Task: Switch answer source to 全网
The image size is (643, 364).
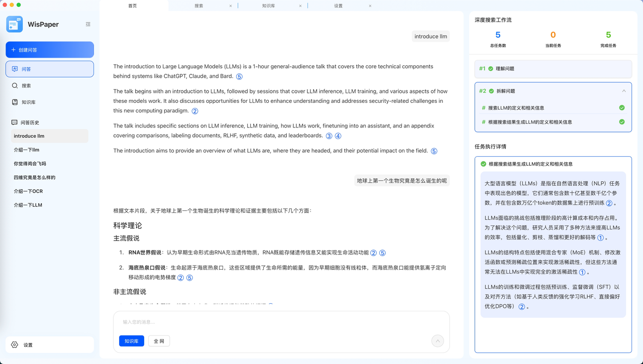Action: point(159,341)
